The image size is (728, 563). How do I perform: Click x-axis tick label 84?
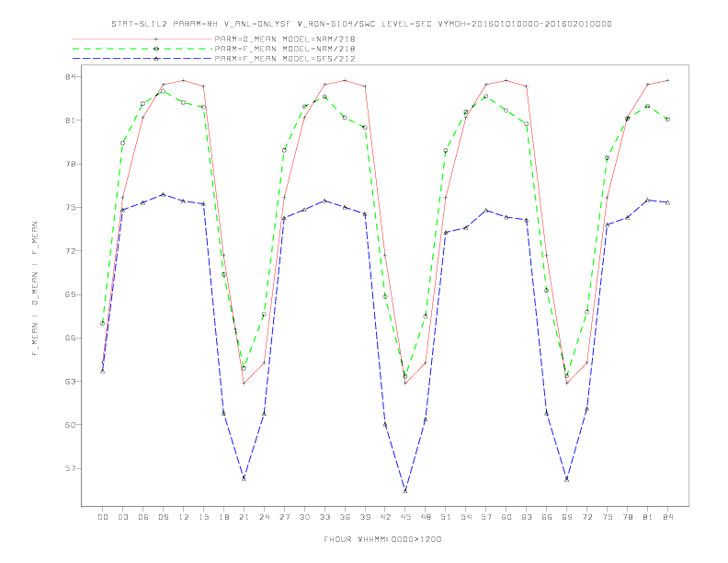(x=668, y=517)
